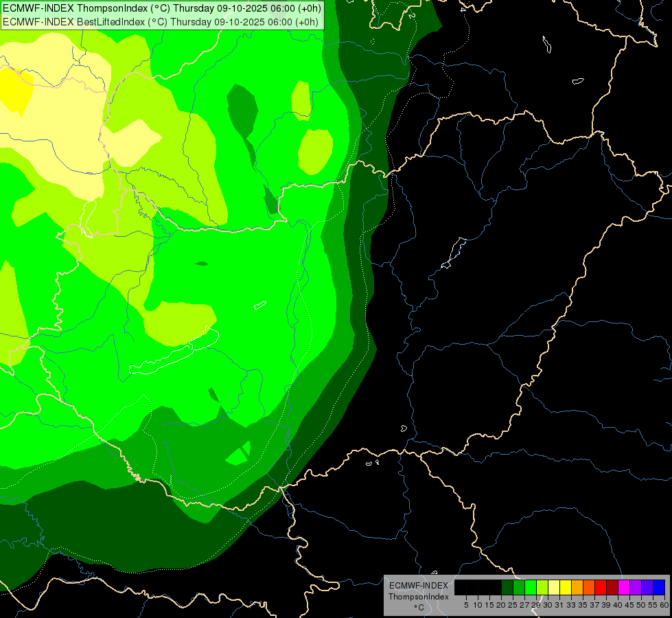Click the legend tick value 30

pos(548,605)
